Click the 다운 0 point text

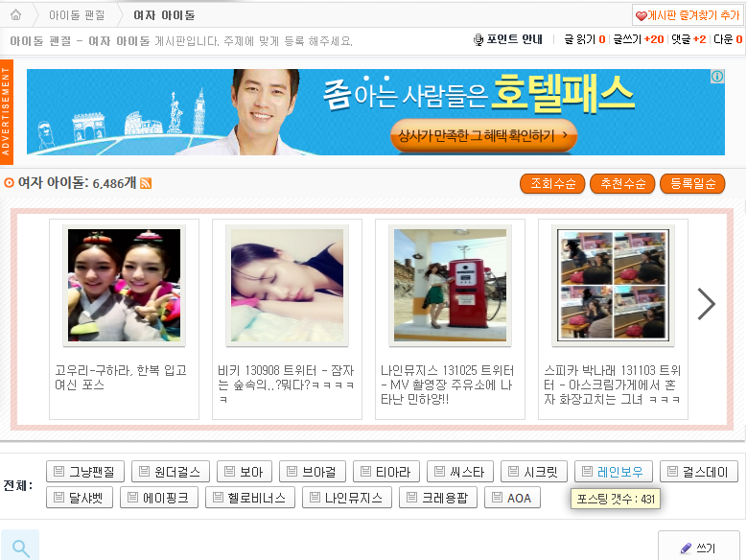[x=728, y=39]
